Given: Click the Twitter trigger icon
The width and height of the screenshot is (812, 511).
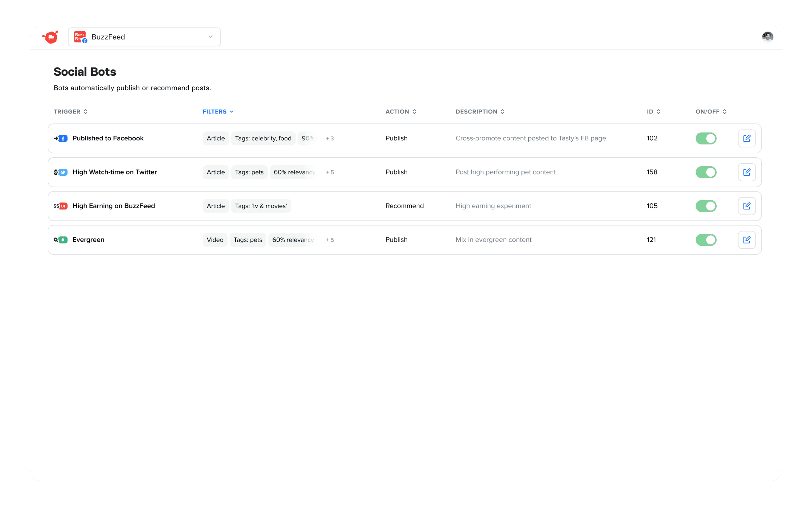Looking at the screenshot, I should (x=63, y=172).
